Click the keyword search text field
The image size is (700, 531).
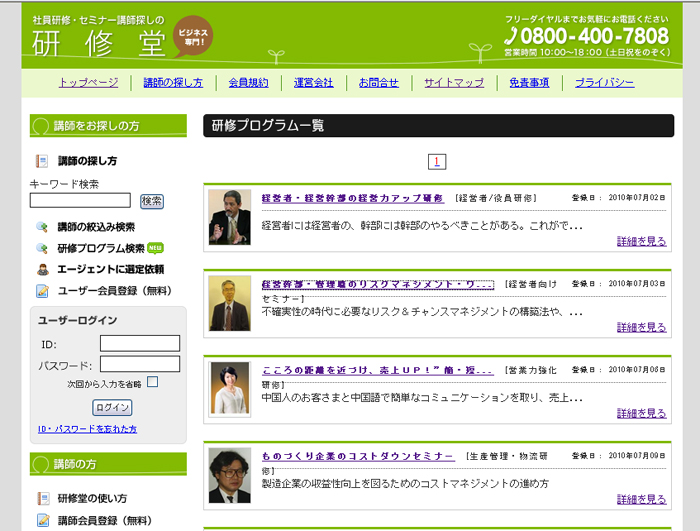80,201
